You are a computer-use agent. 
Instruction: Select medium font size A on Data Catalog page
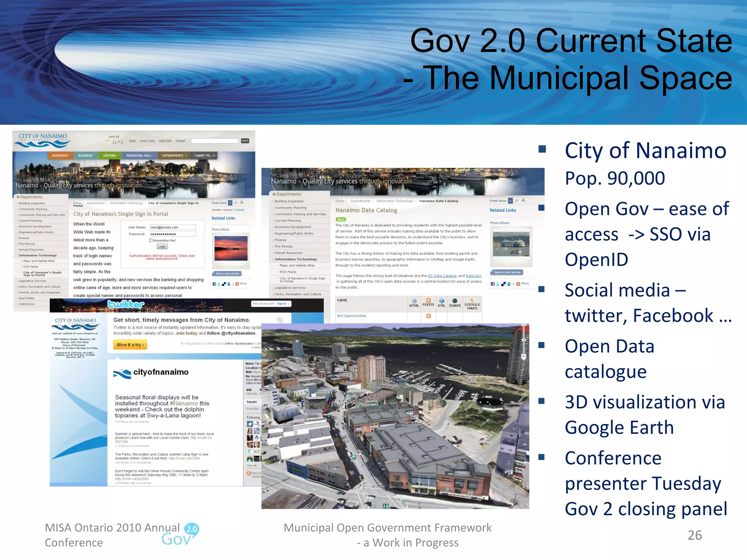(x=516, y=201)
